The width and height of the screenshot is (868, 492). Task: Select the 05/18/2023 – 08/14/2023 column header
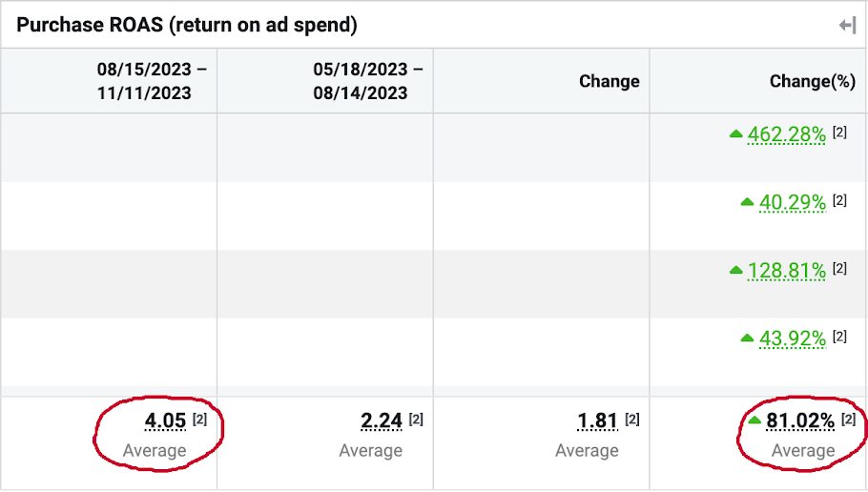tap(368, 81)
